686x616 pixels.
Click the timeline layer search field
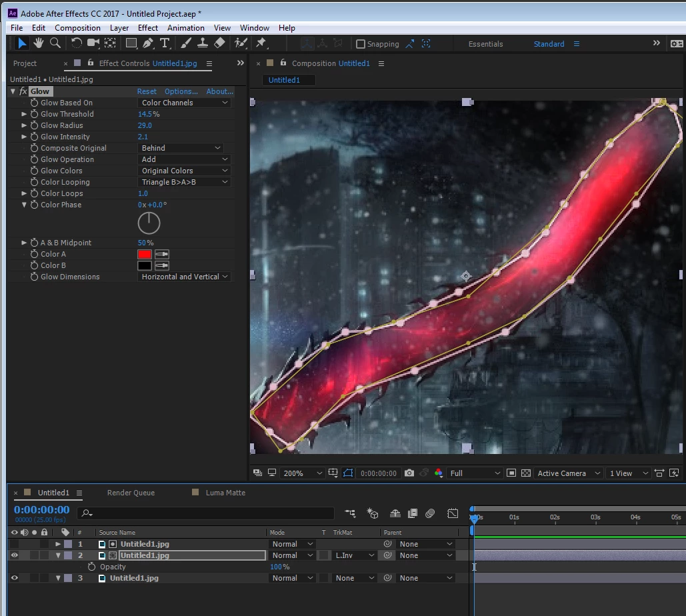coord(205,513)
